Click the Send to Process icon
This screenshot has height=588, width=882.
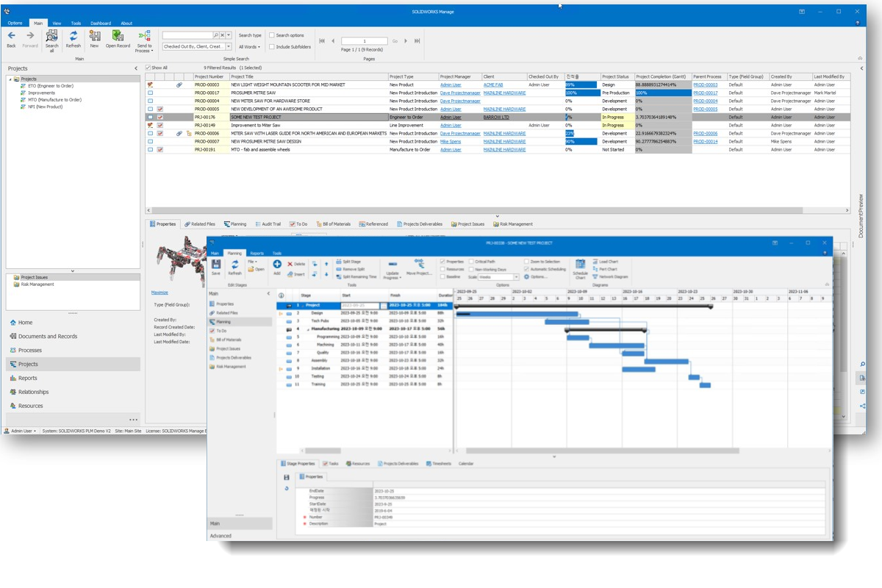click(144, 35)
